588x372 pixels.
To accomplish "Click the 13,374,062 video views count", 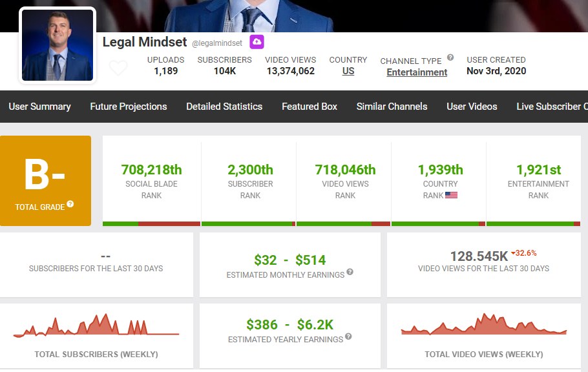I will tap(291, 71).
